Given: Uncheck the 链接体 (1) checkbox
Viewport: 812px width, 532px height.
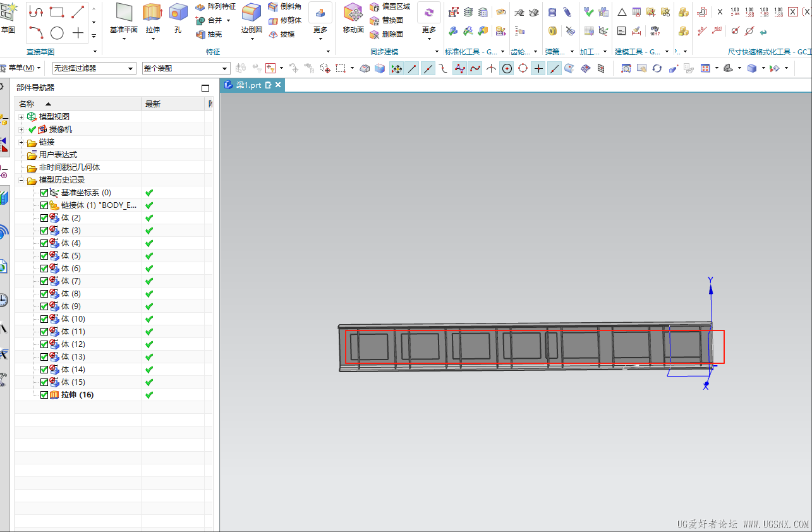Looking at the screenshot, I should [44, 205].
